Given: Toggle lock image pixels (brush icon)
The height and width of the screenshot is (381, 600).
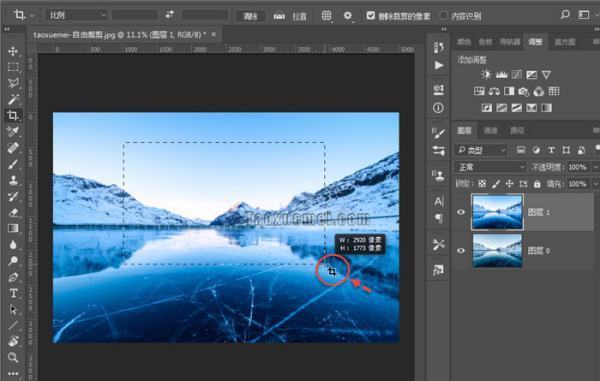Looking at the screenshot, I should coord(496,184).
